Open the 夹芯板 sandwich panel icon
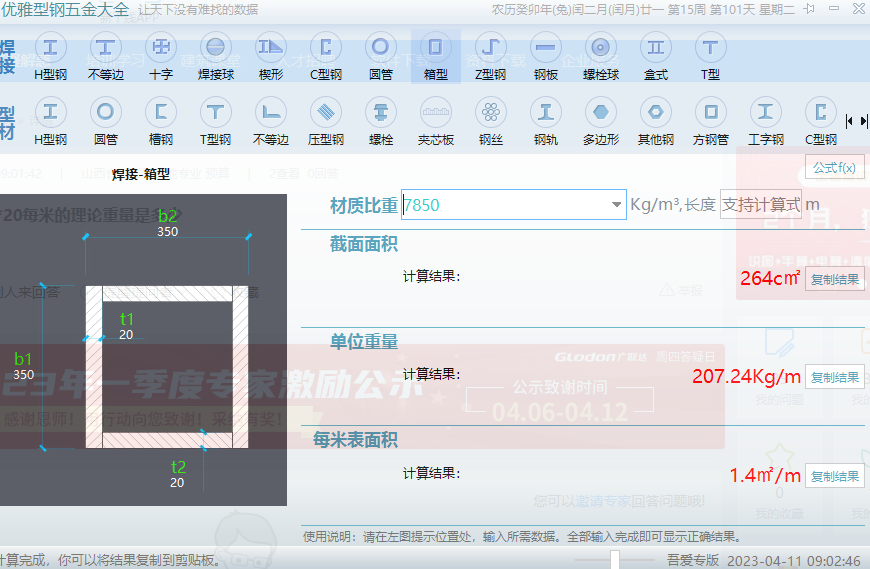 436,121
